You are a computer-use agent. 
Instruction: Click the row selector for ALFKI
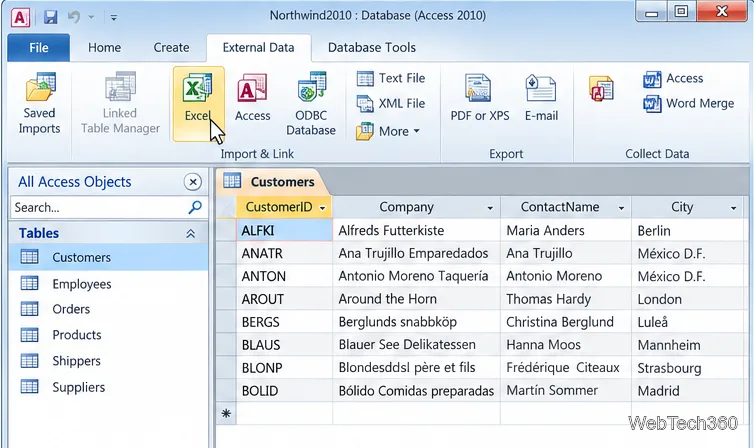coord(226,230)
